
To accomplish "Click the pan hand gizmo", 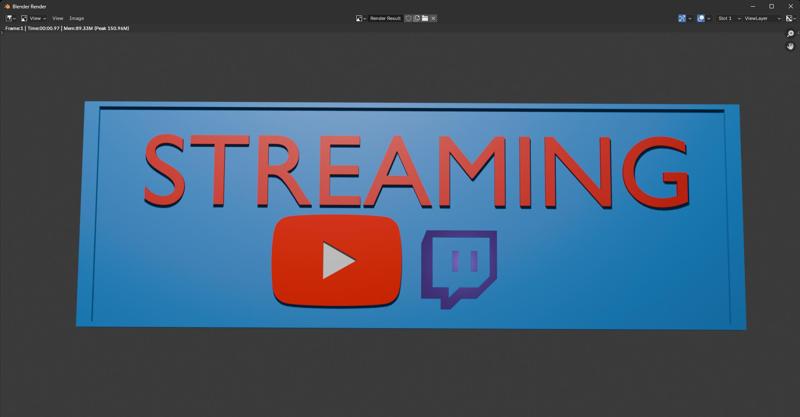I will pyautogui.click(x=790, y=46).
